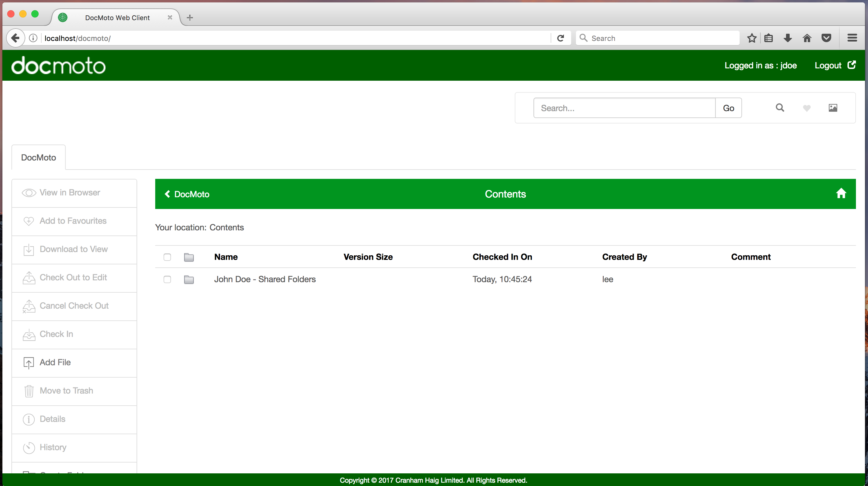Image resolution: width=868 pixels, height=486 pixels.
Task: Click the creator name lee
Action: 608,279
